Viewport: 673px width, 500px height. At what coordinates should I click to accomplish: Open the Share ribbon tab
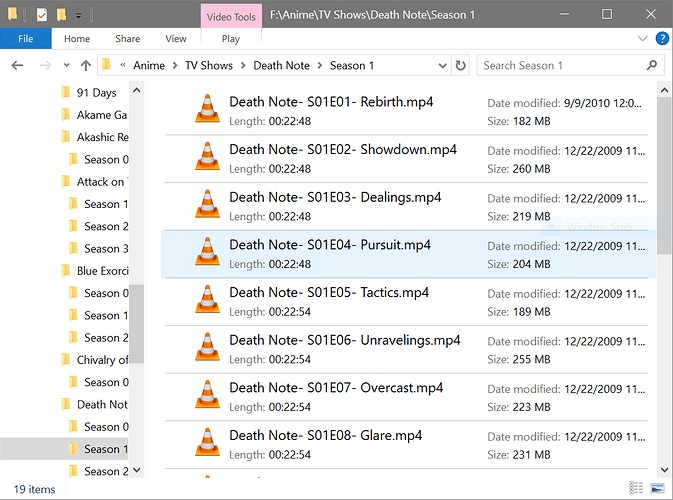tap(127, 39)
